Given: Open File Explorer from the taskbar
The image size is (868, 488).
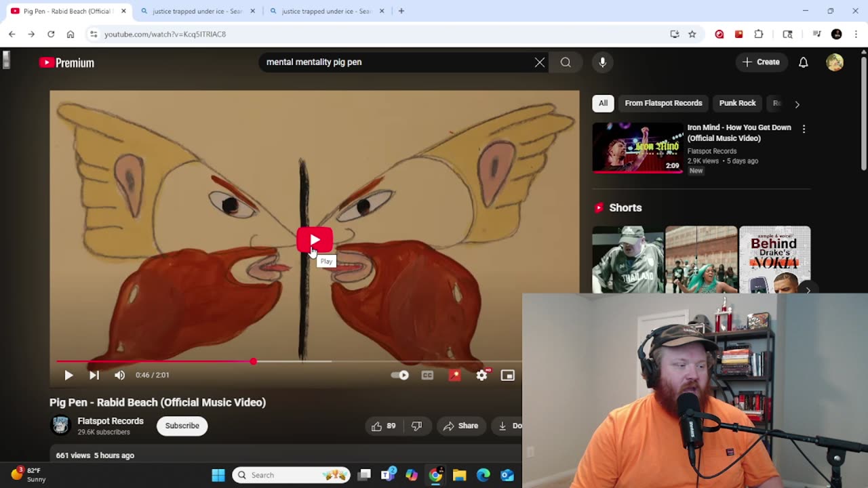Looking at the screenshot, I should [459, 475].
